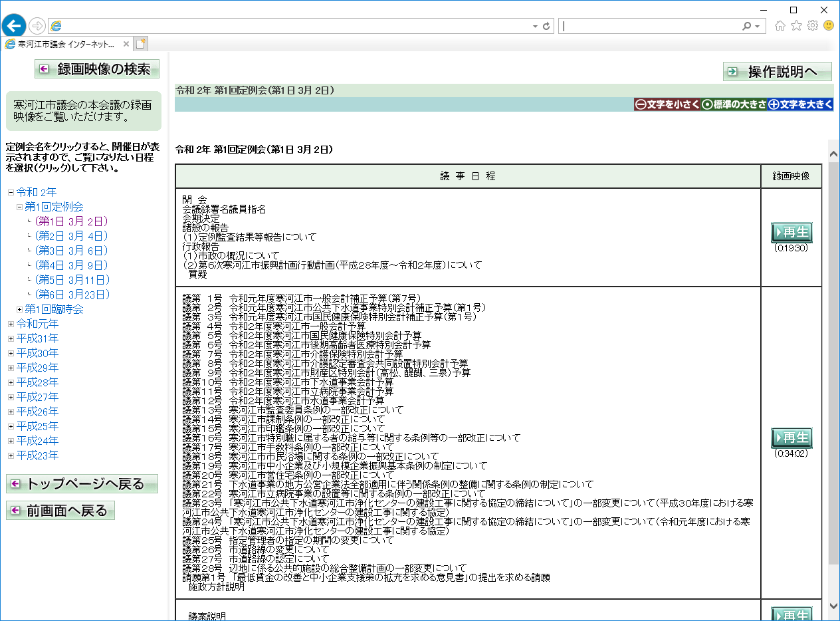Viewport: 840px width, 621px height.
Task: Click the content scrollbar up arrow
Action: click(833, 154)
